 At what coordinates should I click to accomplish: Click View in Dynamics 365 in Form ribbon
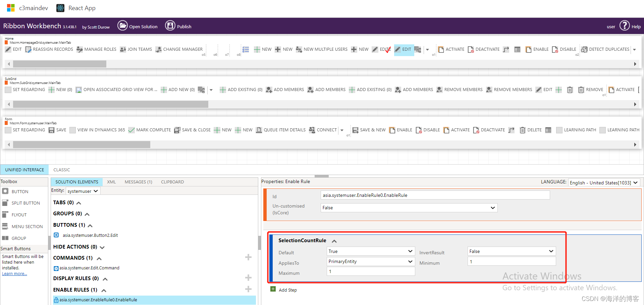97,130
